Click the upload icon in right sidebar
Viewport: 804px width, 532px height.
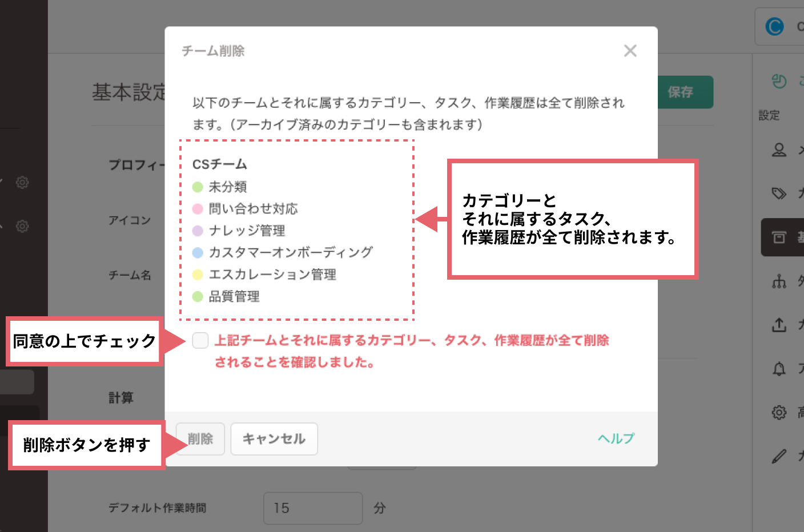(x=779, y=325)
